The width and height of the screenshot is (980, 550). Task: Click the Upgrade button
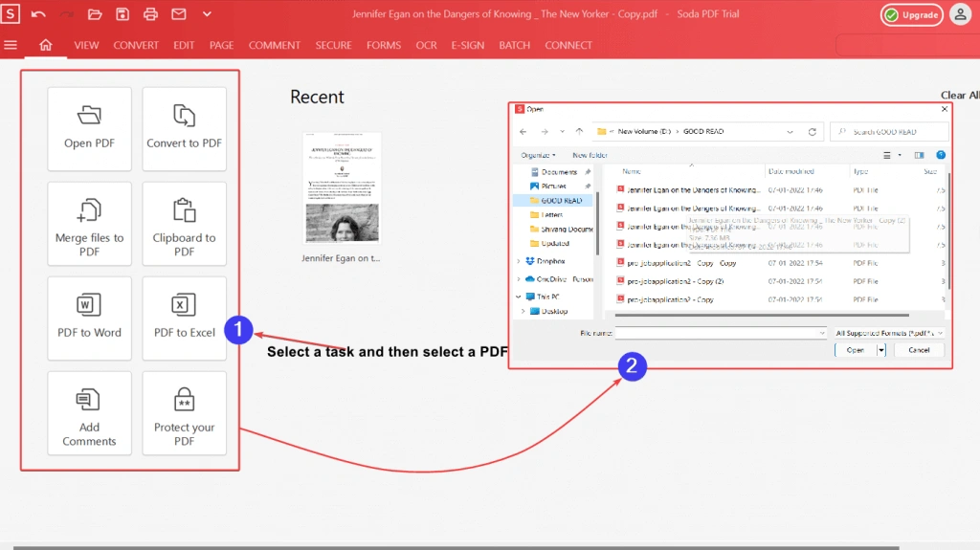tap(912, 14)
